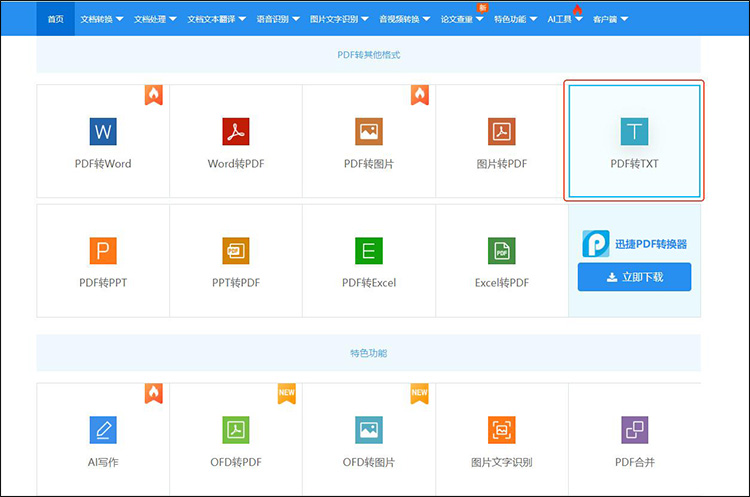The image size is (750, 497).
Task: Expand the 图片文字识别 menu arrow in navbar
Action: tap(364, 19)
